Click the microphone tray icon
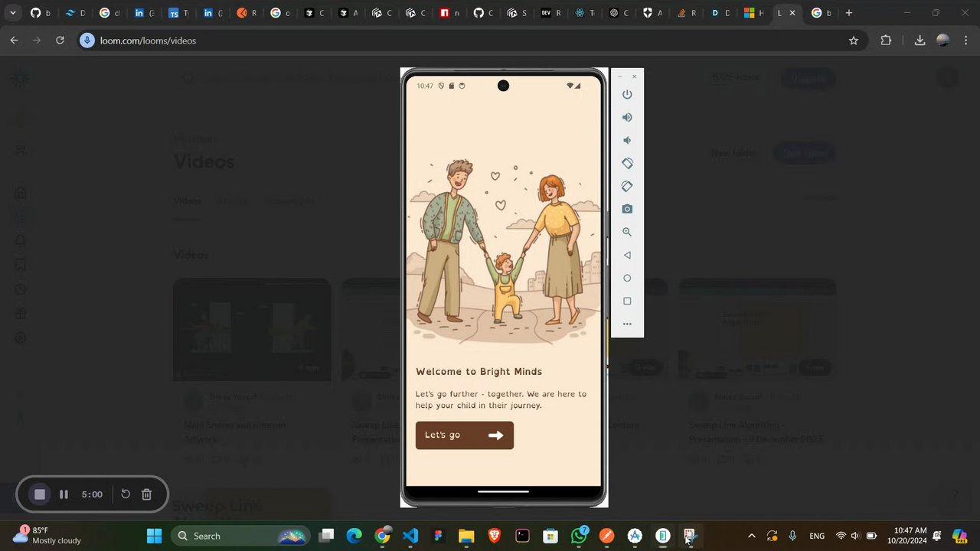980x551 pixels. coord(792,536)
